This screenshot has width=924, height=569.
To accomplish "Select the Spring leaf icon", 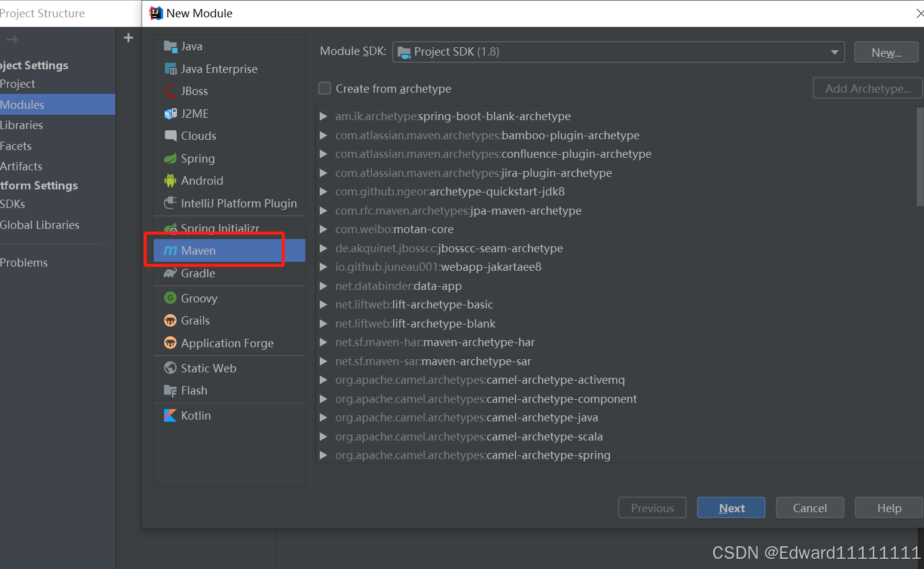I will coord(170,158).
